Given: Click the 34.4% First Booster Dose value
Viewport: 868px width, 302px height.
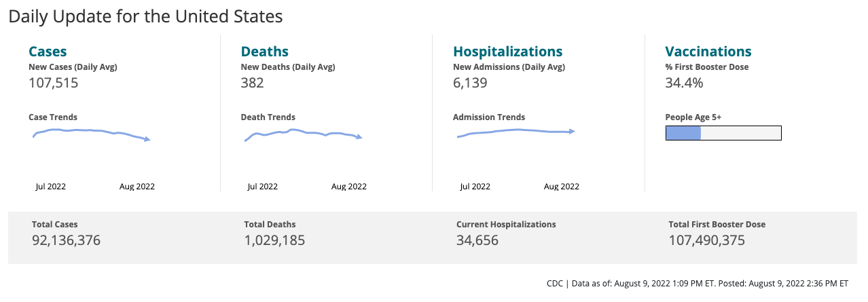Looking at the screenshot, I should pos(684,83).
